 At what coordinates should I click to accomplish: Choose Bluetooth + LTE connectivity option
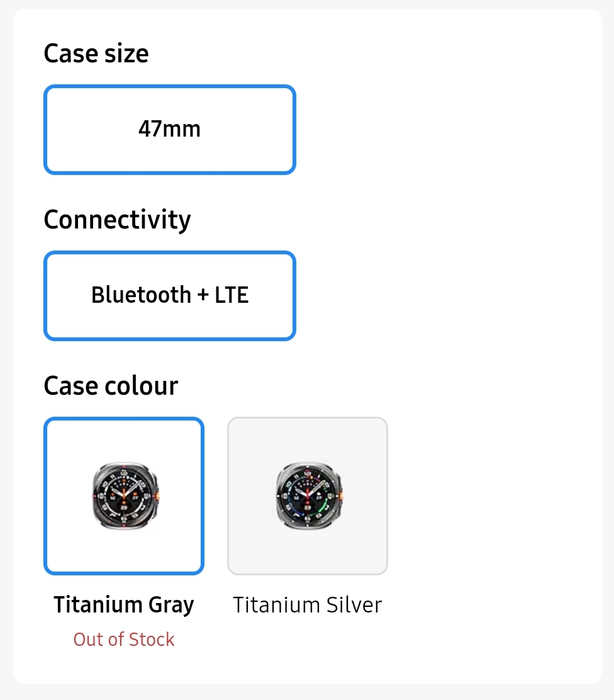click(x=170, y=295)
